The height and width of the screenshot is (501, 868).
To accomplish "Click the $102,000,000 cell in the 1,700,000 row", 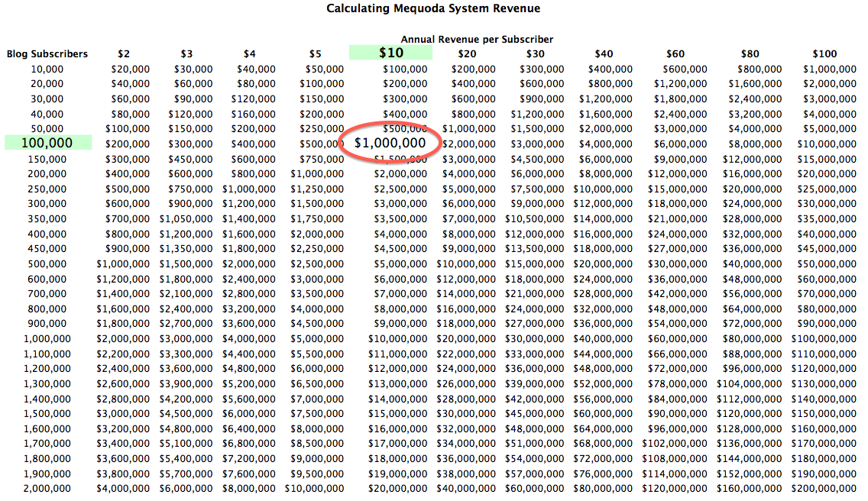I will 675,444.
